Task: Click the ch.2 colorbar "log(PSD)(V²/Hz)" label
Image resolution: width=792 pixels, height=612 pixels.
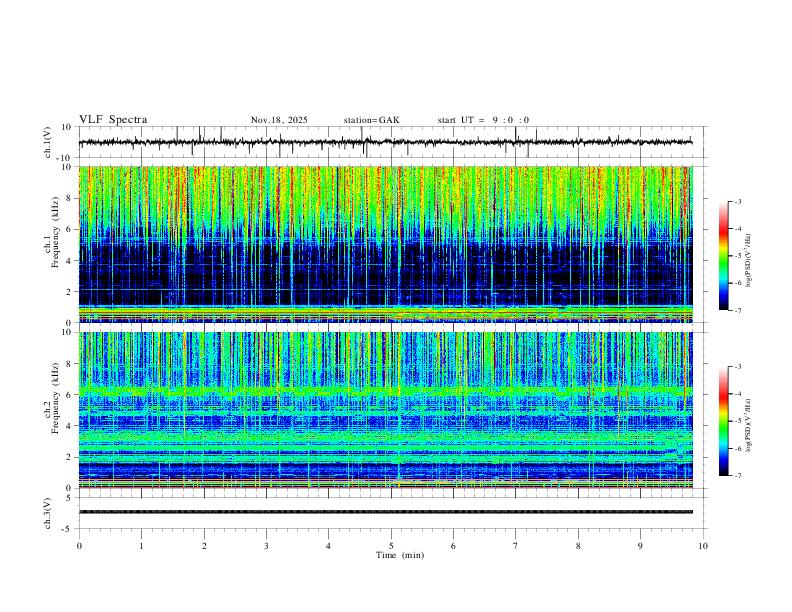Action: 749,425
